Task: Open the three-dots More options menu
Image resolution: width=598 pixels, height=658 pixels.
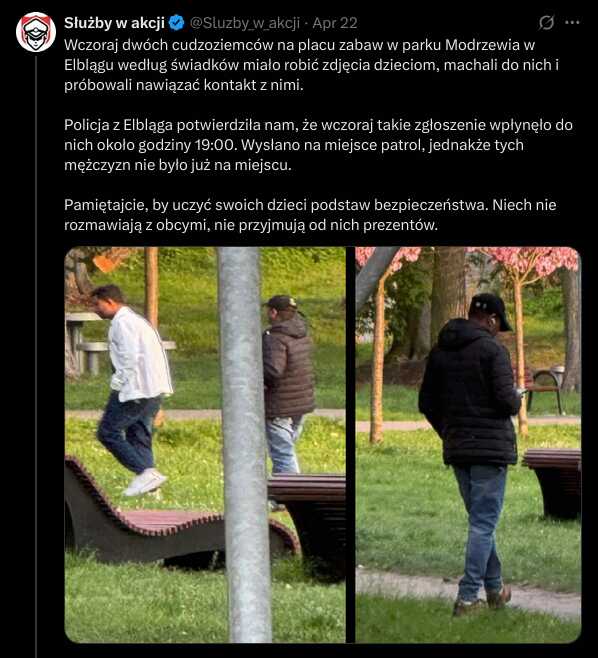Action: point(572,23)
